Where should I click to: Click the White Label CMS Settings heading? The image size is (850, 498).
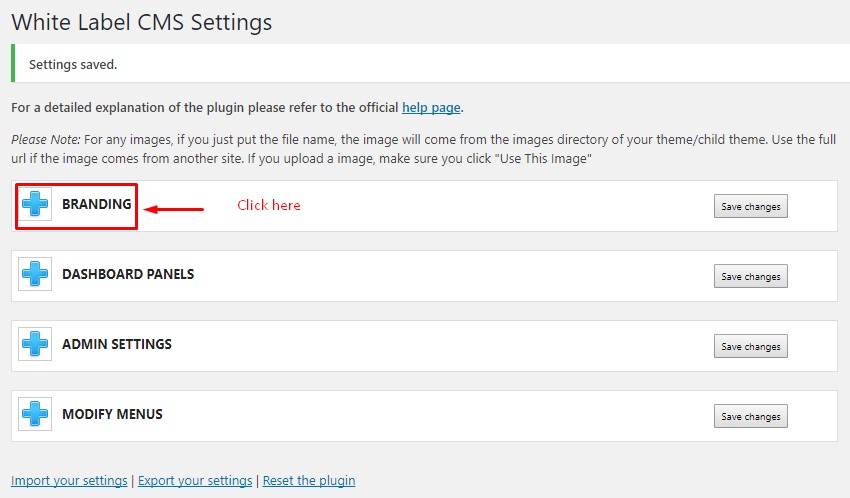[142, 23]
